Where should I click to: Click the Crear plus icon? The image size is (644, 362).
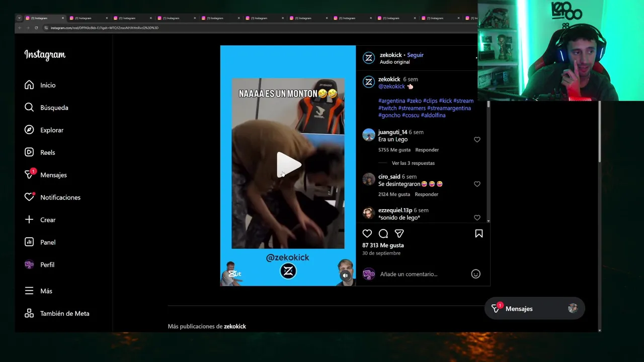click(x=29, y=220)
